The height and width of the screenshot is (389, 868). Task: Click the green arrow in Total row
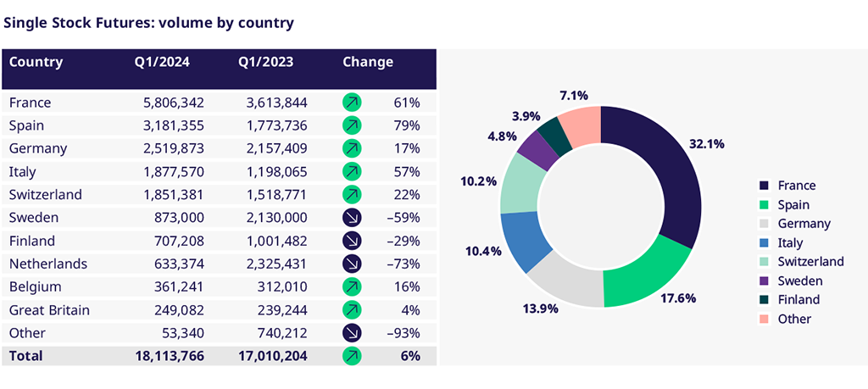tap(352, 356)
